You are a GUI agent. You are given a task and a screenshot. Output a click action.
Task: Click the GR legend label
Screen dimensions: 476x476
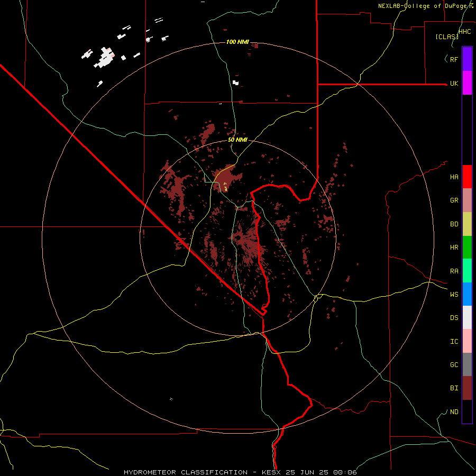[454, 200]
